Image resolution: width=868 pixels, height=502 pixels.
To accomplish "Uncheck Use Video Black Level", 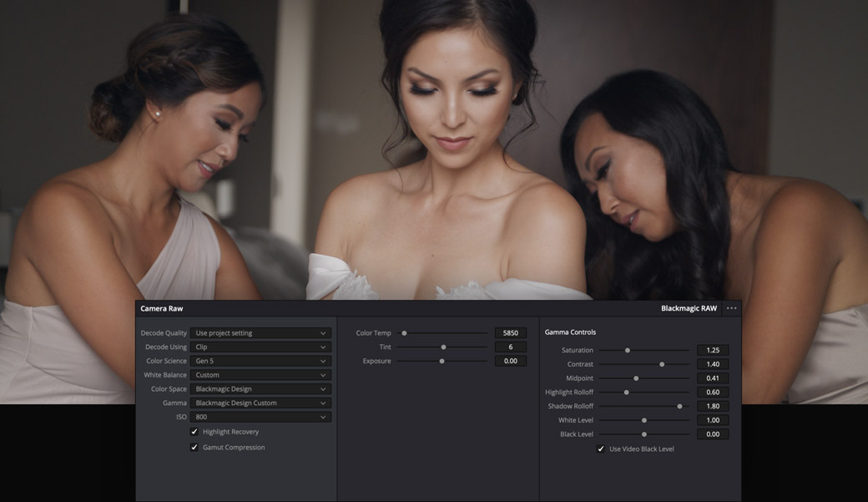I will (x=600, y=449).
